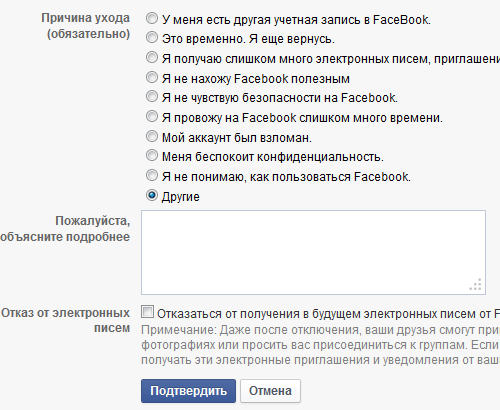
Task: Click the blue 'Подтвердить' button
Action: (x=188, y=391)
